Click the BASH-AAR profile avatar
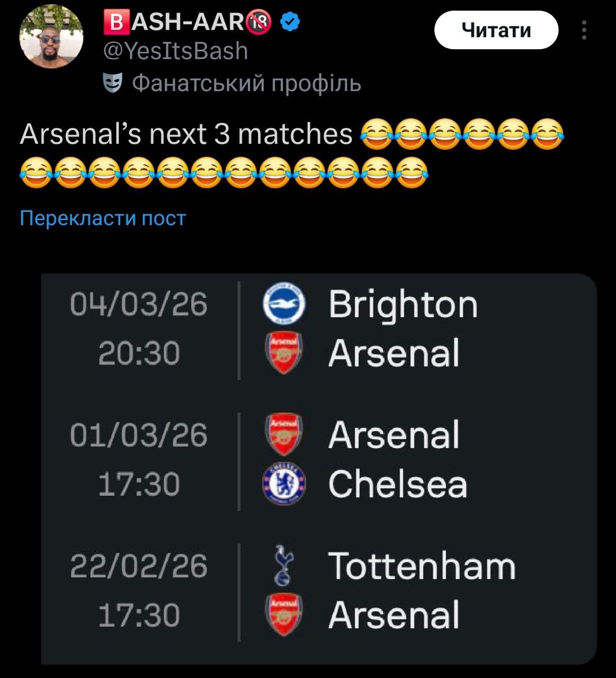The image size is (616, 678). [x=51, y=37]
